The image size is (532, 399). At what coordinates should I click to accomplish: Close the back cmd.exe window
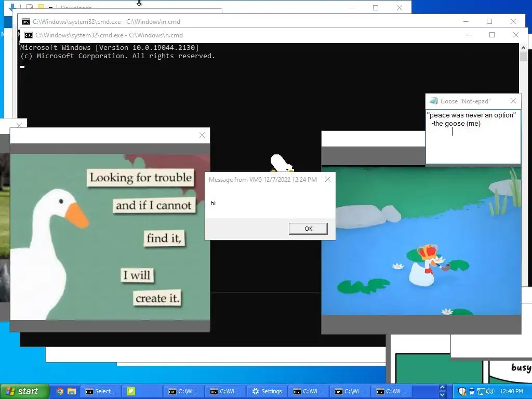pyautogui.click(x=513, y=21)
